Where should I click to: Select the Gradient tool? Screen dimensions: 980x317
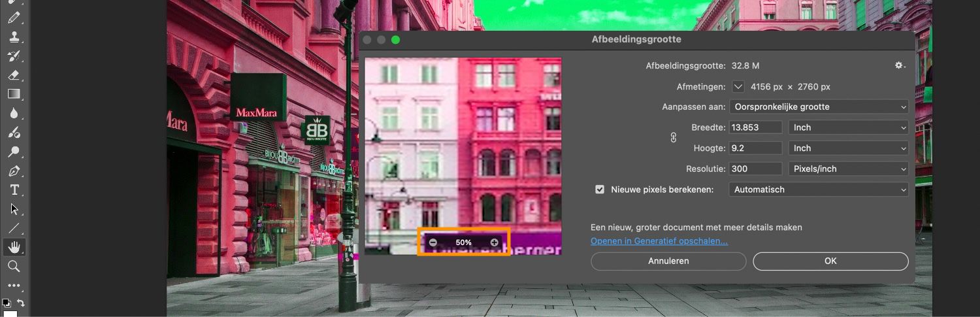click(14, 94)
